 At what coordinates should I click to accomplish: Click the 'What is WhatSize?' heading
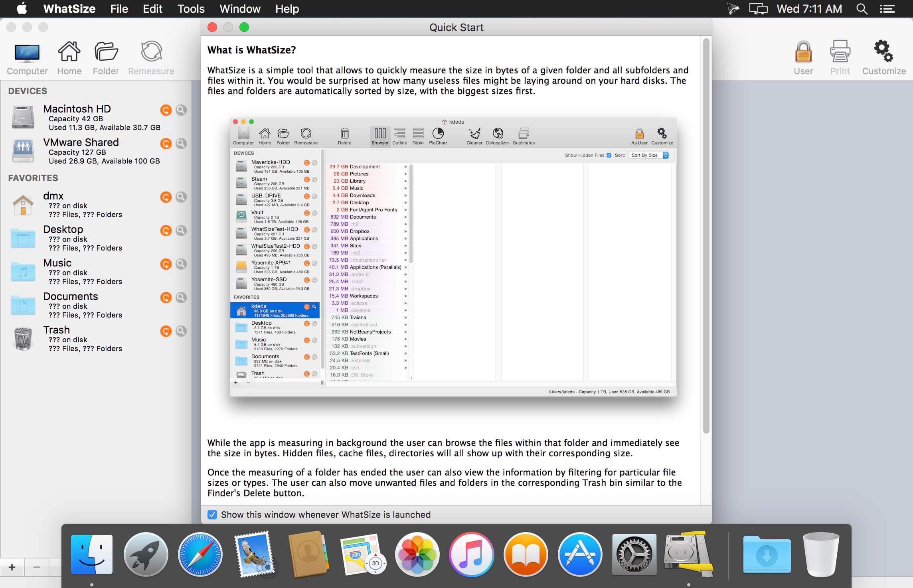pyautogui.click(x=251, y=50)
